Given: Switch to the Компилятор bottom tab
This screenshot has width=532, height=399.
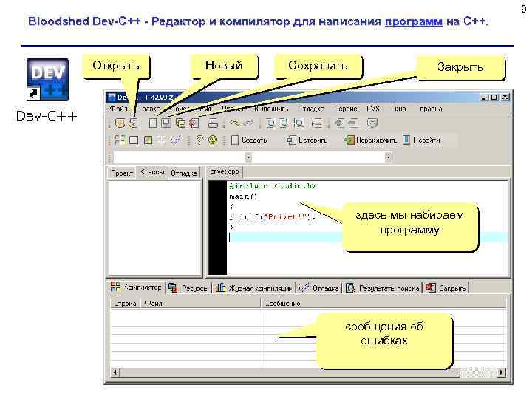Looking at the screenshot, I should 136,287.
